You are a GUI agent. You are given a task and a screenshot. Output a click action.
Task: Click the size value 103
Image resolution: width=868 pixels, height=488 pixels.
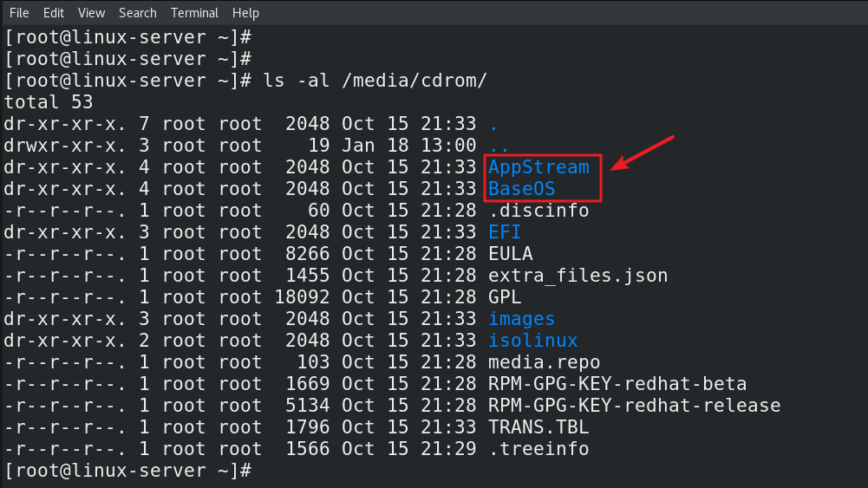click(313, 362)
